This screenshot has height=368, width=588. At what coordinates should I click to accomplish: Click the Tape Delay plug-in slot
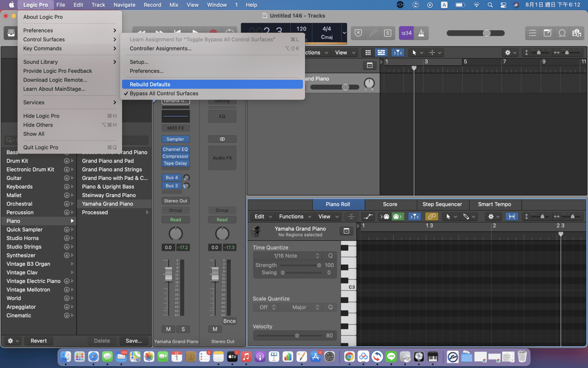176,163
